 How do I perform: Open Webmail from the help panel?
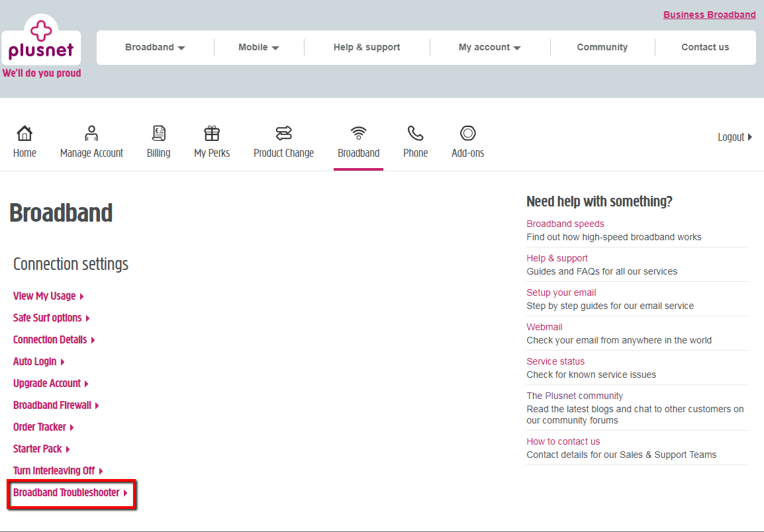pyautogui.click(x=544, y=326)
